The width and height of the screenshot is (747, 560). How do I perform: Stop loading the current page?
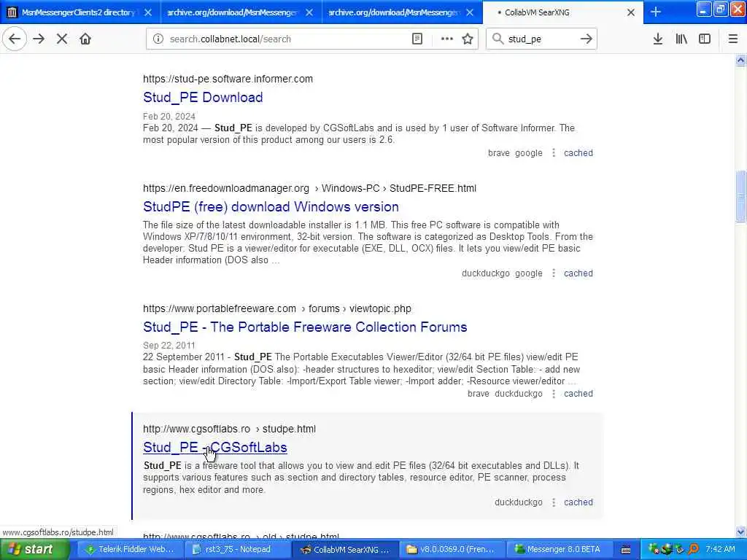(x=62, y=39)
